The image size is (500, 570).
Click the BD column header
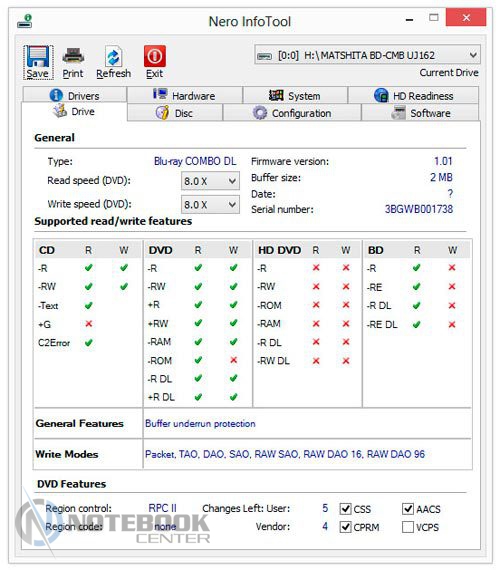(375, 250)
